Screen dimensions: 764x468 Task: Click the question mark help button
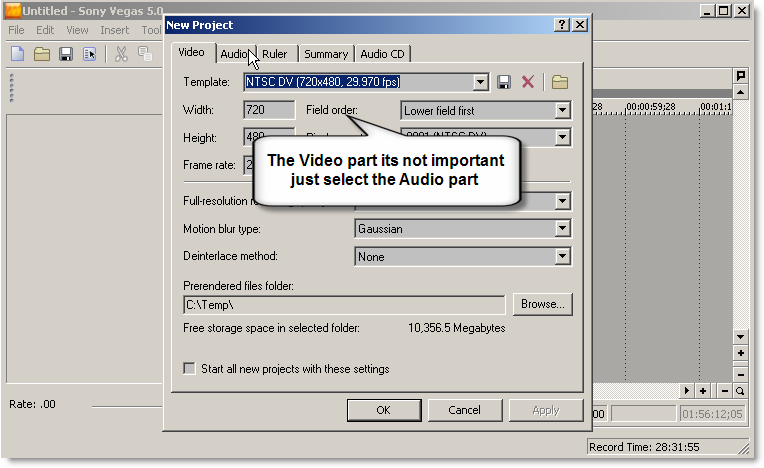562,24
